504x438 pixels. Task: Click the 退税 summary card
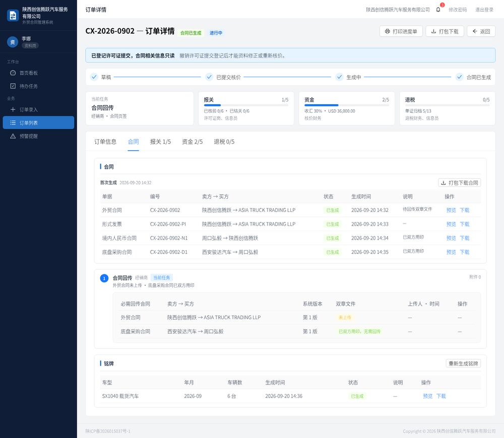(x=447, y=108)
